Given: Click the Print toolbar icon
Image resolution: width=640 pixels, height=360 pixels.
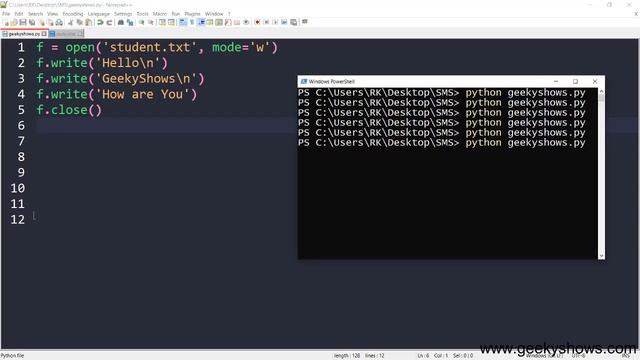Looking at the screenshot, I should (x=59, y=22).
